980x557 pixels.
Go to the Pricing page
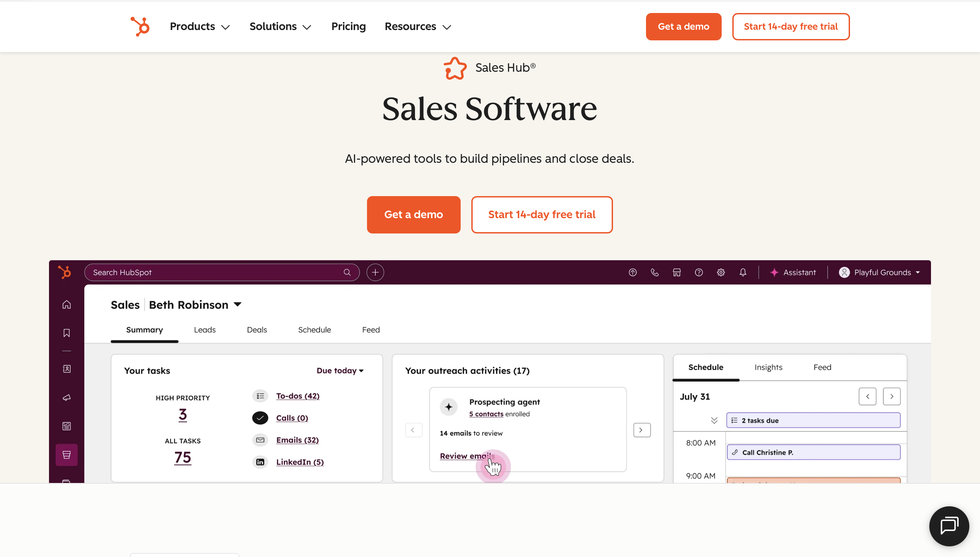[x=348, y=26]
